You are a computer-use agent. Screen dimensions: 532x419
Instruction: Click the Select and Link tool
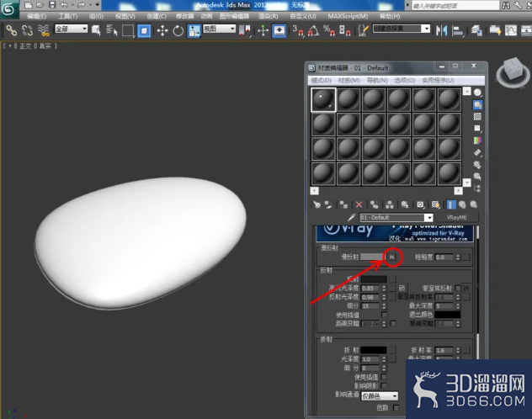[x=11, y=30]
